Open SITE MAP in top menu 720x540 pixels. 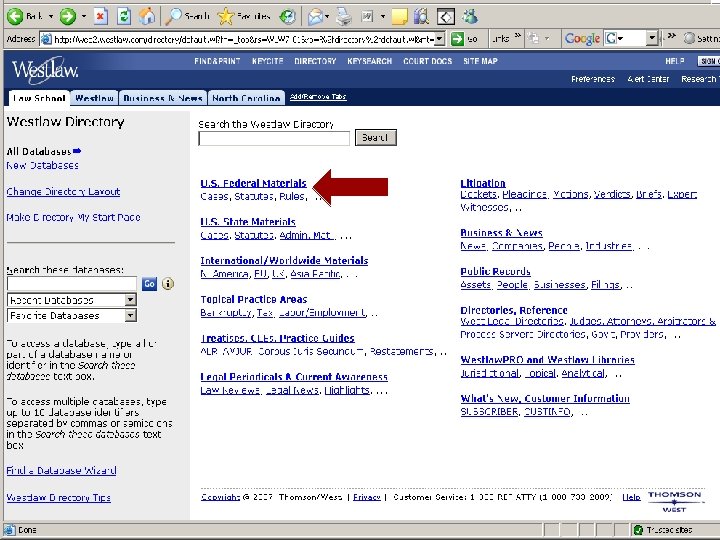tap(480, 61)
